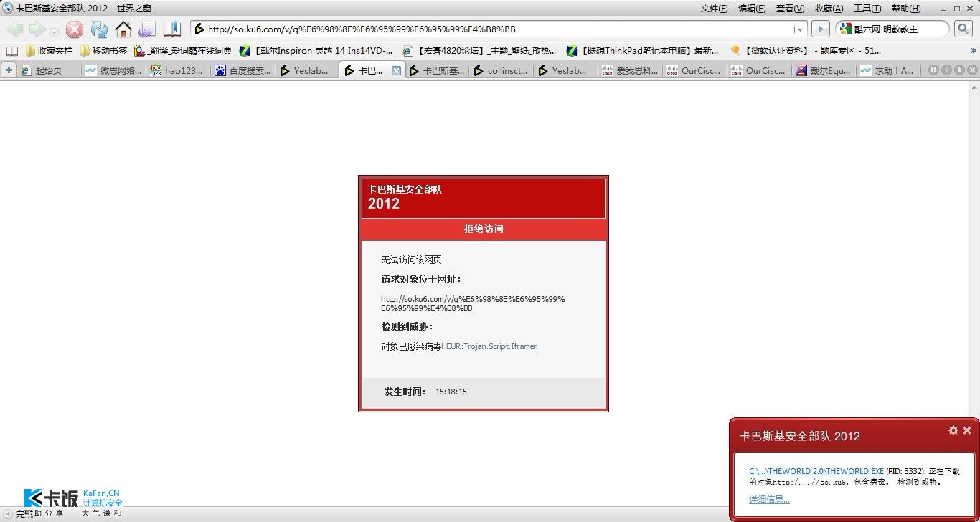Switch to the 卡巴斯基 tab
This screenshot has width=980, height=522.
click(437, 70)
